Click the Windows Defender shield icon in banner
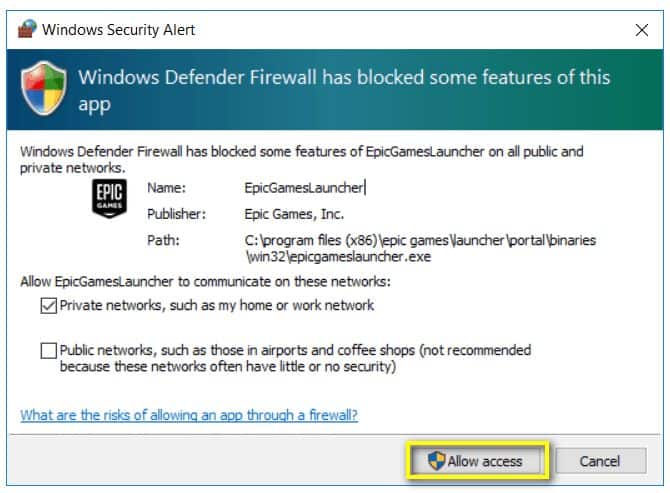 tap(44, 88)
